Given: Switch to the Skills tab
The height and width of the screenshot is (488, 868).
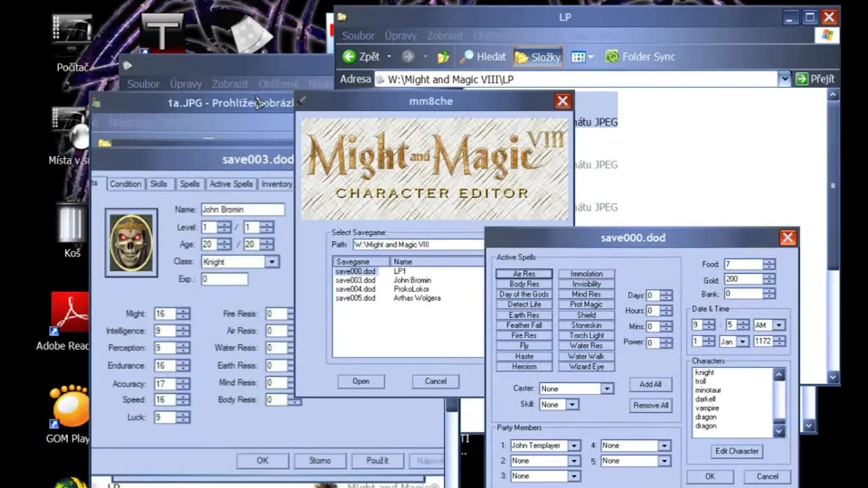Looking at the screenshot, I should pyautogui.click(x=159, y=184).
